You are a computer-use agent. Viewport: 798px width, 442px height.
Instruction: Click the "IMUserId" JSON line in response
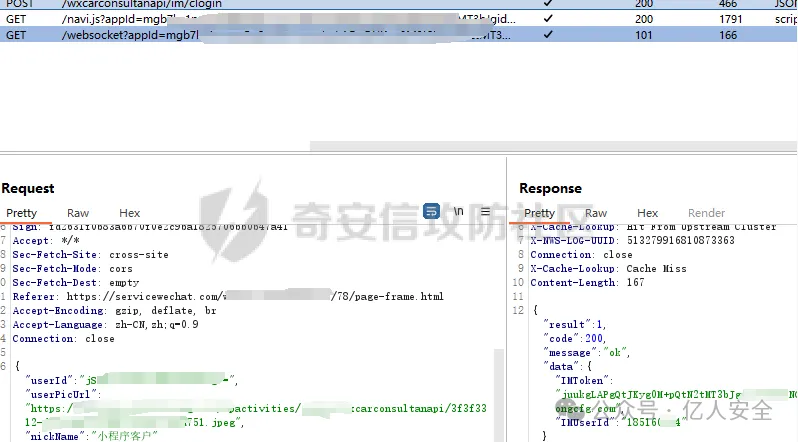621,422
